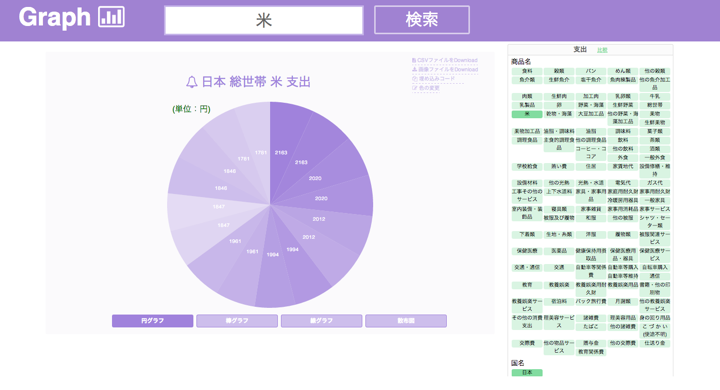720x390 pixels.
Task: Focus the search field containing 米
Action: click(x=264, y=20)
